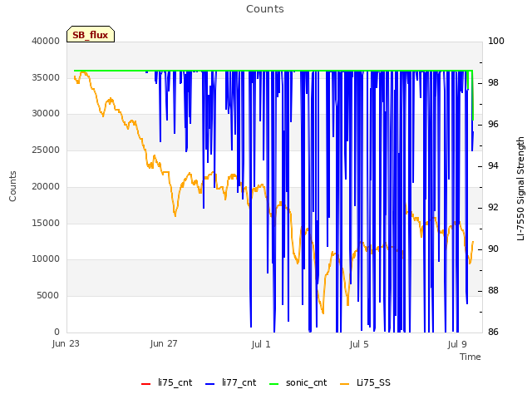532x399 pixels.
Task: Click the 40000 y-axis tick label
Action: pyautogui.click(x=46, y=41)
